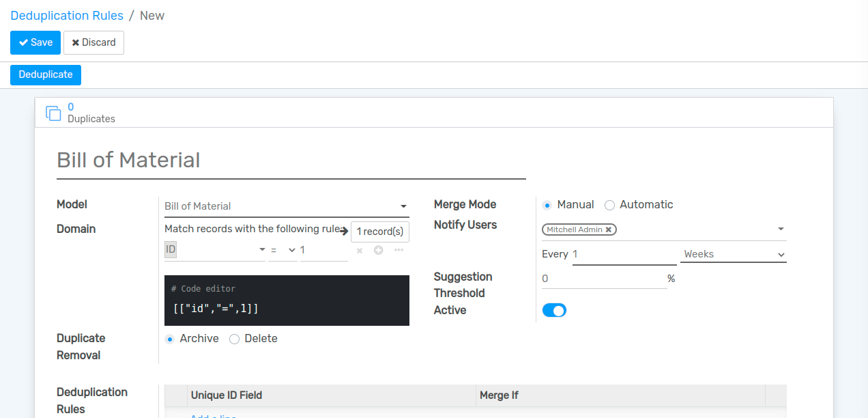
Task: Click the arrow icon beside 1 record(s)
Action: 344,232
